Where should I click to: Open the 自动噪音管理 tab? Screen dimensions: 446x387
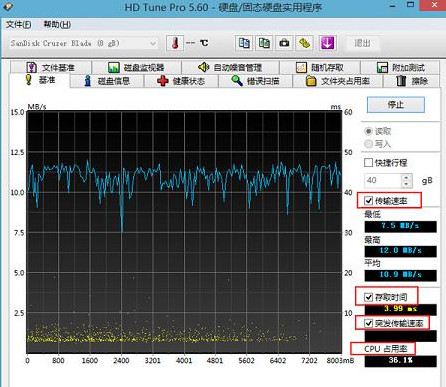click(230, 67)
